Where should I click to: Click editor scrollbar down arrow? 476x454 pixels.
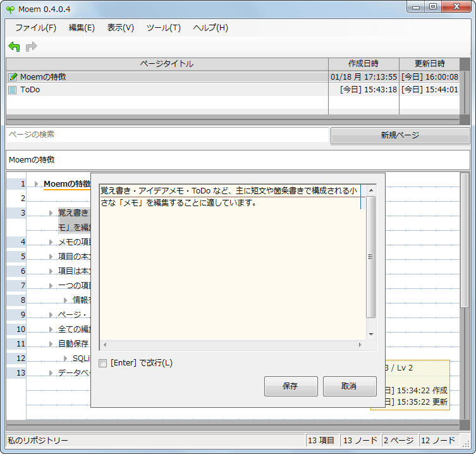tap(371, 334)
